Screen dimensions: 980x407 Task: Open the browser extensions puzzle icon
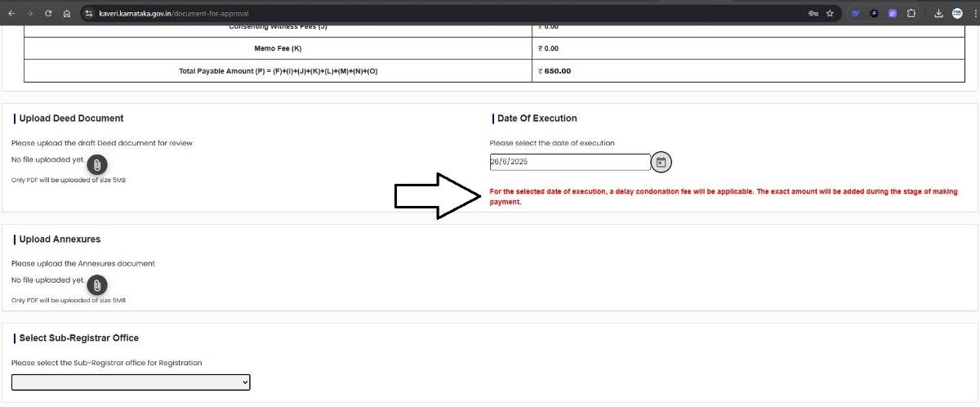(x=911, y=14)
